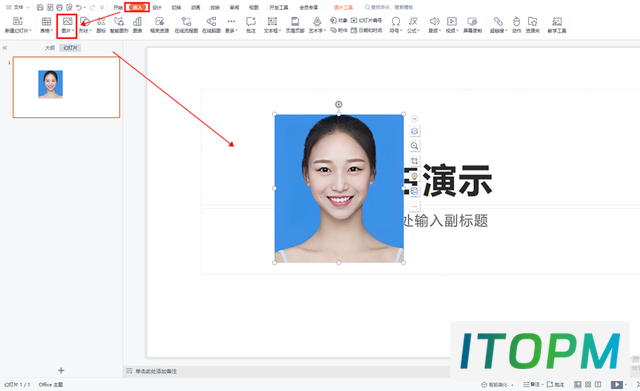Open the Symbol (符号) omega dropdown
Viewport: 640px width, 391px height.
point(396,25)
